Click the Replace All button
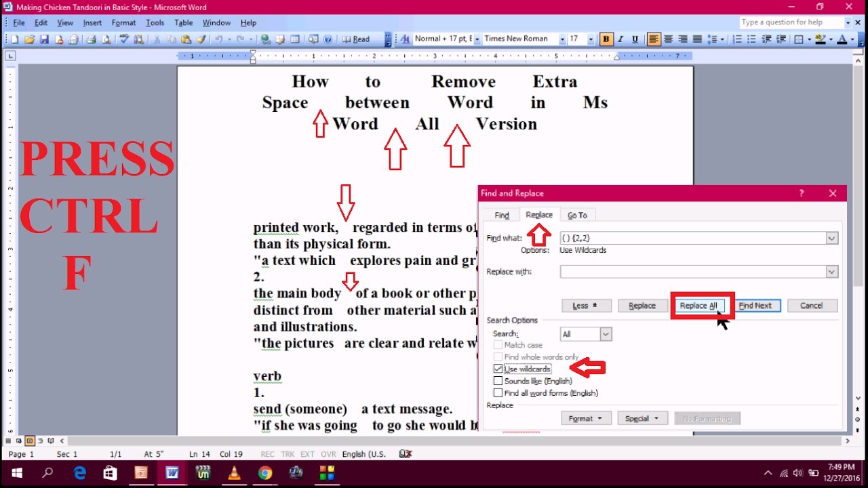This screenshot has height=488, width=868. 698,306
